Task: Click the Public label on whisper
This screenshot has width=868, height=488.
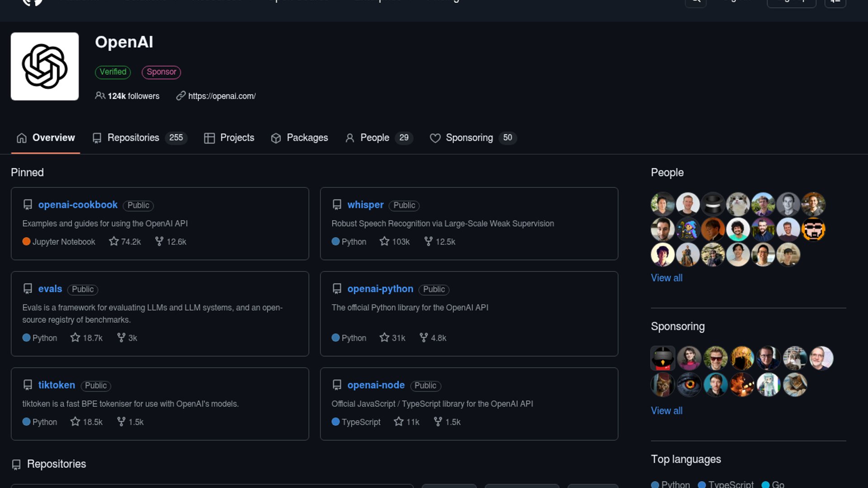Action: (x=404, y=206)
